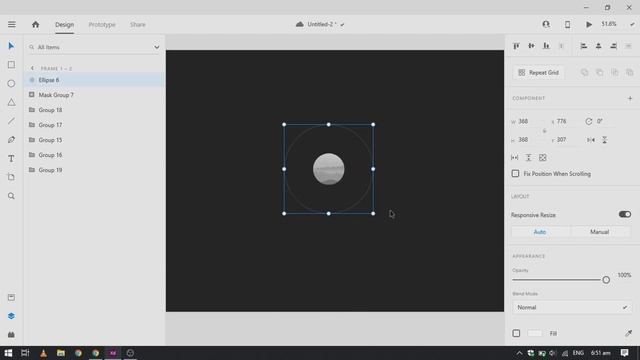Align selected object to horizontal center
Image resolution: width=640 pixels, height=360 pixels.
[598, 46]
